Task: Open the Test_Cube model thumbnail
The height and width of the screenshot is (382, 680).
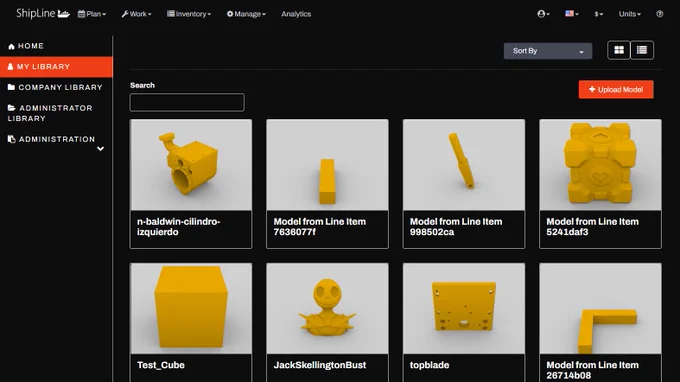Action: [x=191, y=309]
